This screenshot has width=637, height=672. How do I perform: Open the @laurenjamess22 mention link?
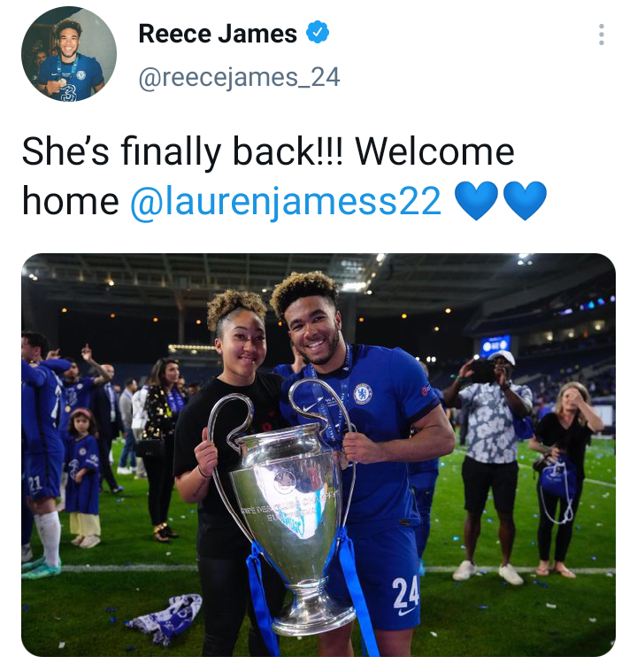coord(286,201)
